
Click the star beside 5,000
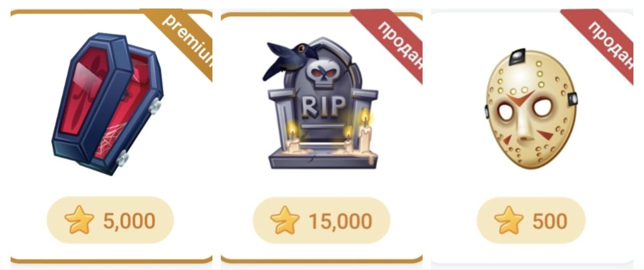[79, 220]
